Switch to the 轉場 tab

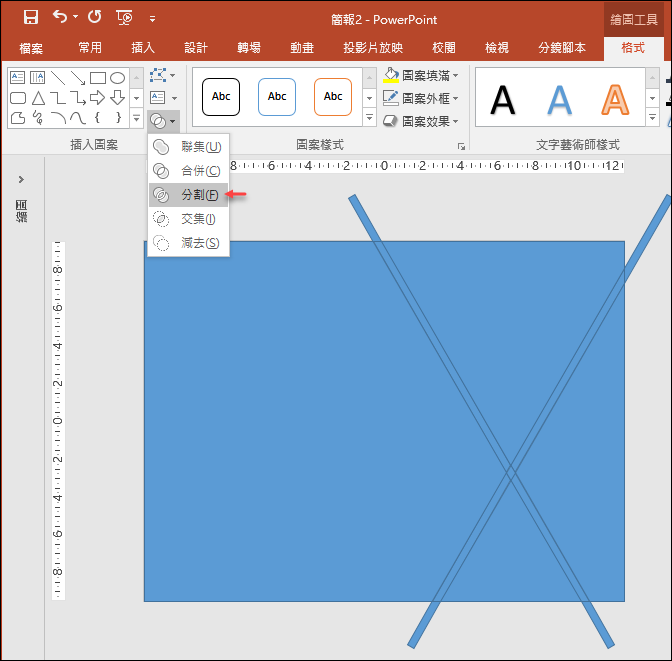coord(249,48)
